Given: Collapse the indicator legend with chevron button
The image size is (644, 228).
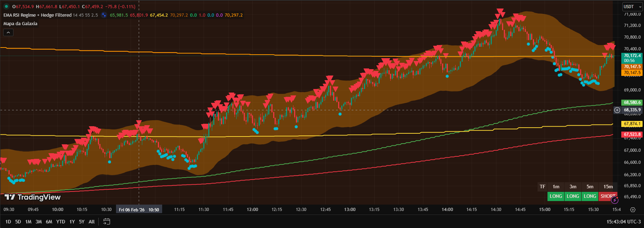Looking at the screenshot, I should click(8, 32).
